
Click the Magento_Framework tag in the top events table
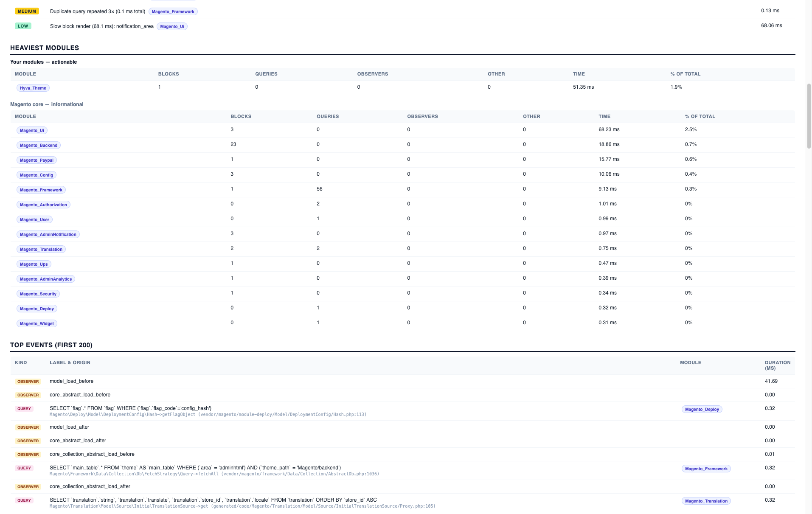[x=706, y=469]
